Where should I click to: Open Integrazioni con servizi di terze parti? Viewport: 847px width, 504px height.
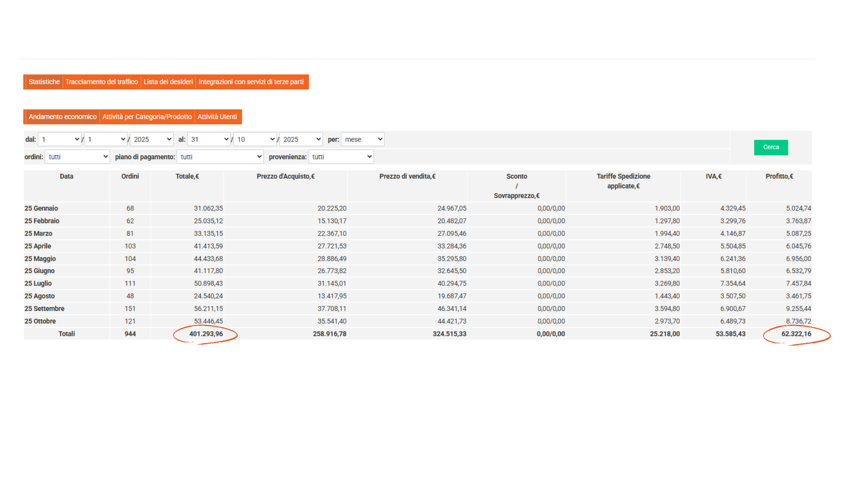pyautogui.click(x=251, y=82)
